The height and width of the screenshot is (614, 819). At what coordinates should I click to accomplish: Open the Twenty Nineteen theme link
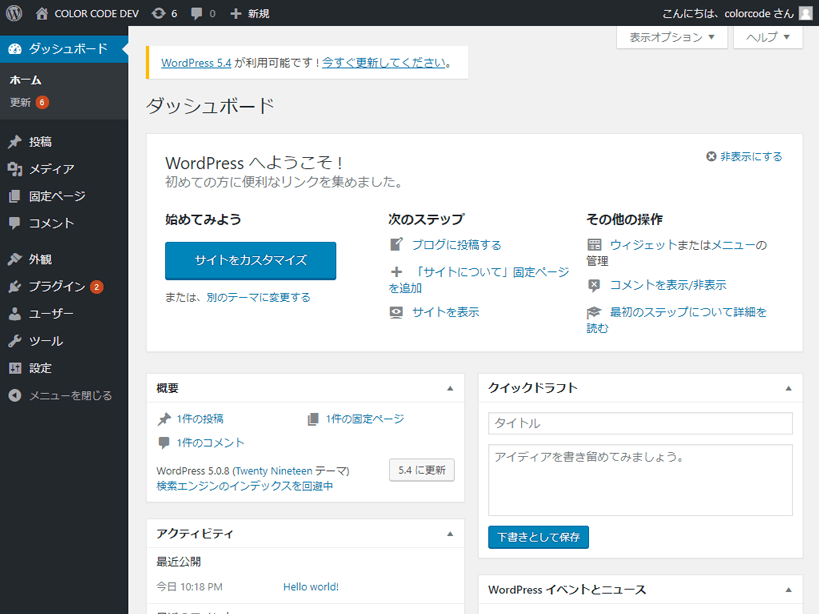274,471
